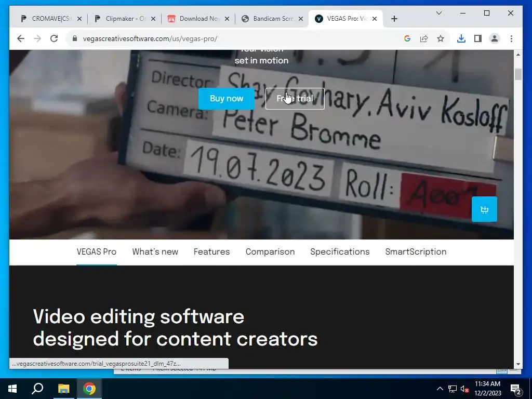Click the Free trial button

point(295,98)
